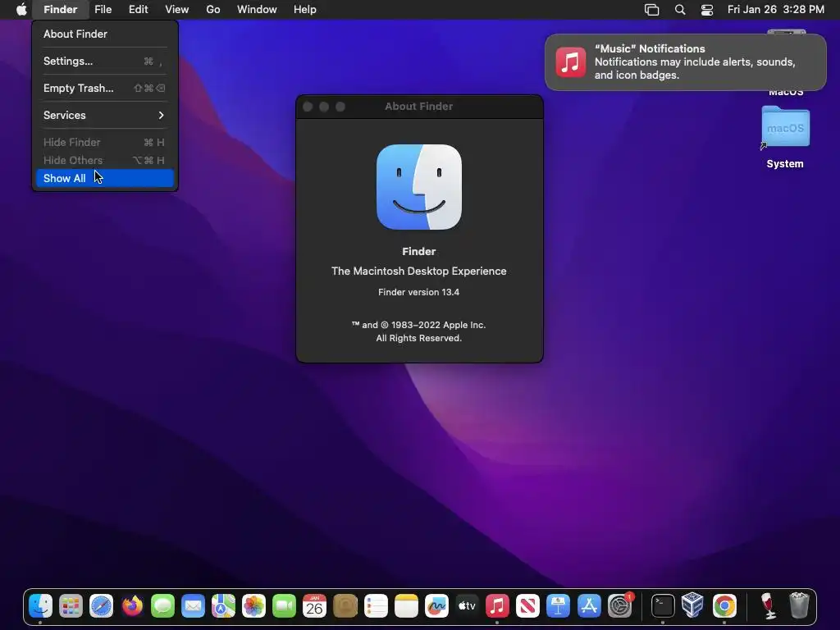The height and width of the screenshot is (630, 840).
Task: Open the Edit menu
Action: 138,10
